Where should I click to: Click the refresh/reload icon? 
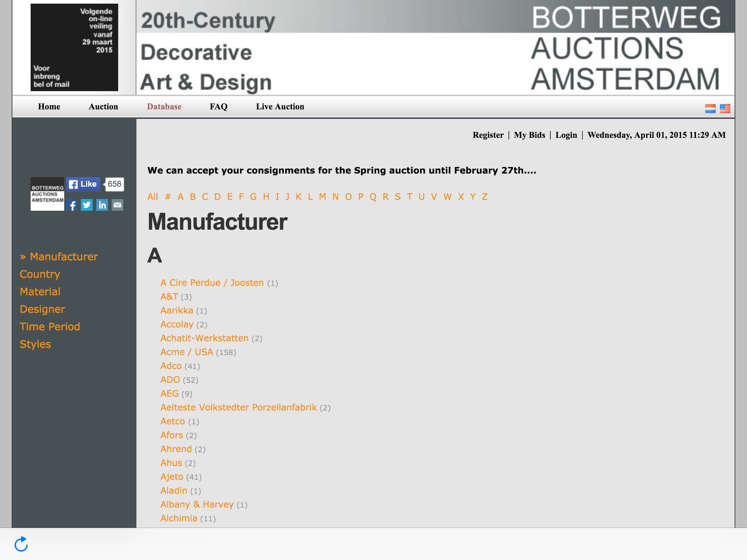coord(20,544)
